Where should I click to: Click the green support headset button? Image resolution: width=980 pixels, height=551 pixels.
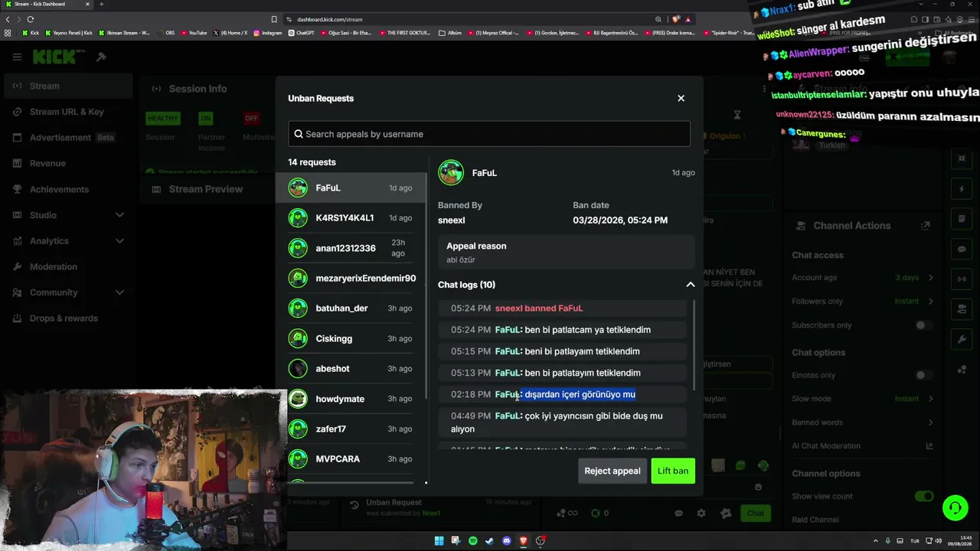955,508
